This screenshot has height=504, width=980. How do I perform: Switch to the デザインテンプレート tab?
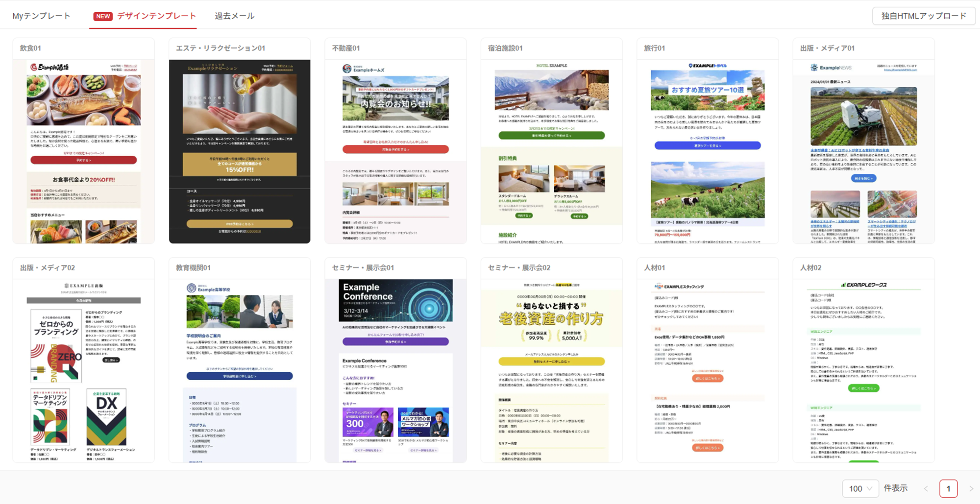pyautogui.click(x=145, y=16)
